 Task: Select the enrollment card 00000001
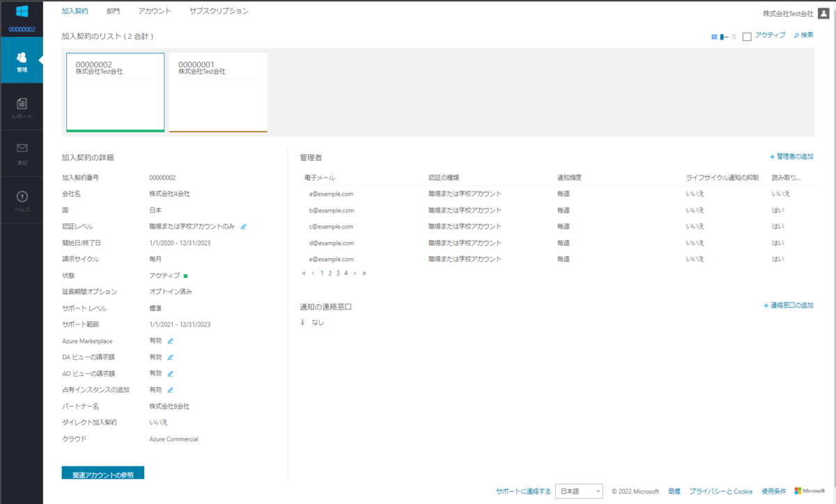pos(217,91)
